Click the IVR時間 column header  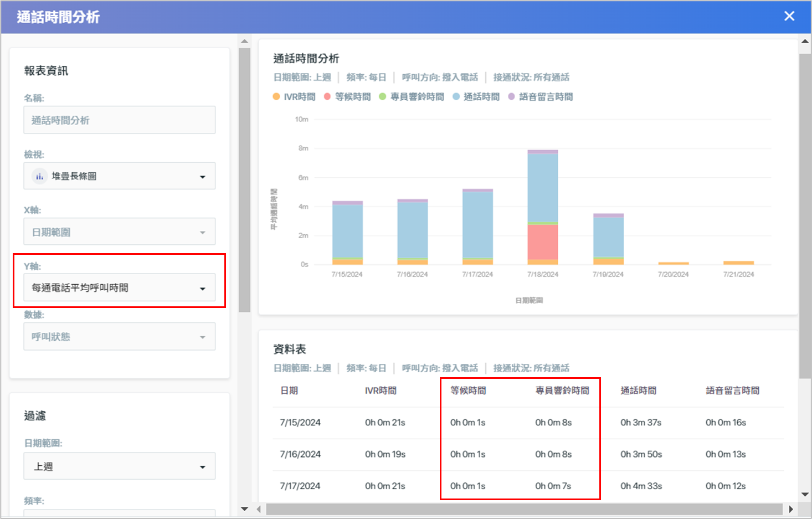point(381,390)
